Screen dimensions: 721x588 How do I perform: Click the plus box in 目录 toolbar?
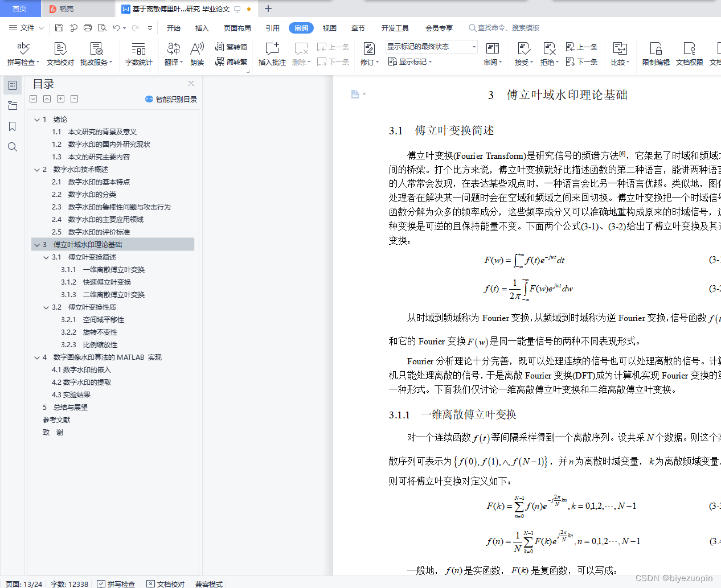click(60, 99)
